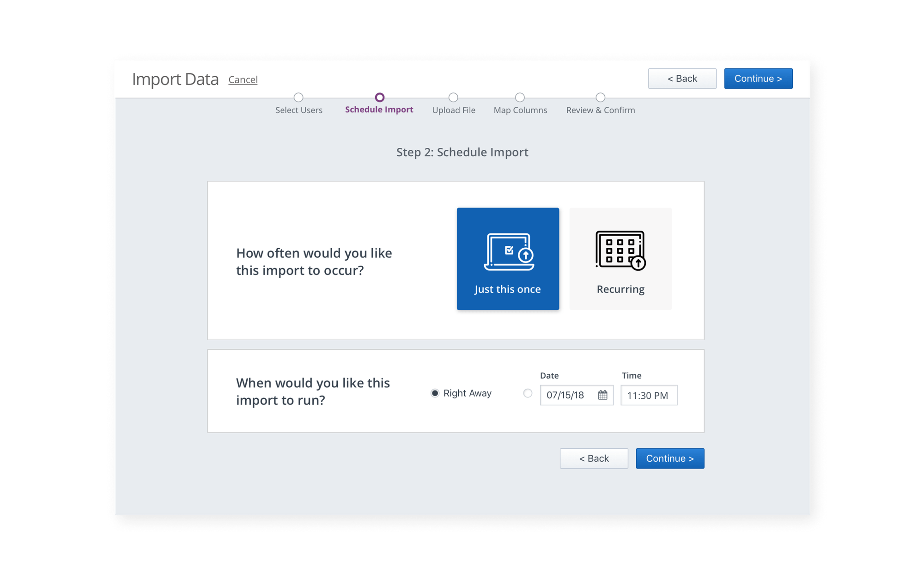
Task: Click the Time field showing 11:30 PM
Action: point(649,395)
